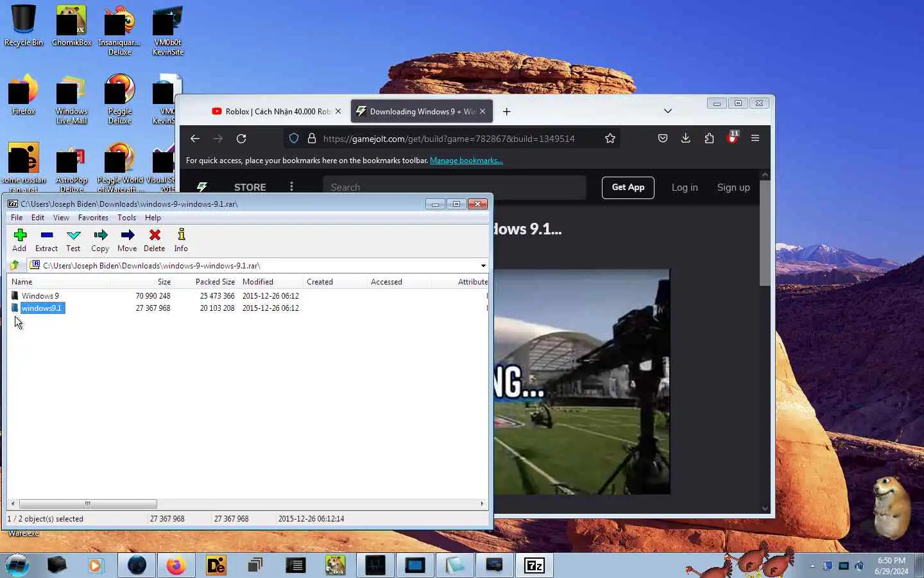The width and height of the screenshot is (924, 578).
Task: Reload the page in Firefox
Action: point(241,139)
